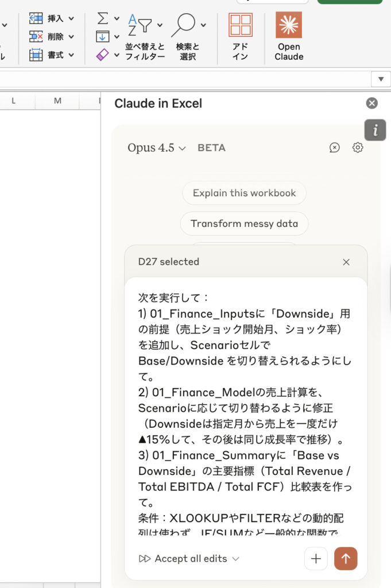
Task: Click the eraser clear icon
Action: pos(103,55)
